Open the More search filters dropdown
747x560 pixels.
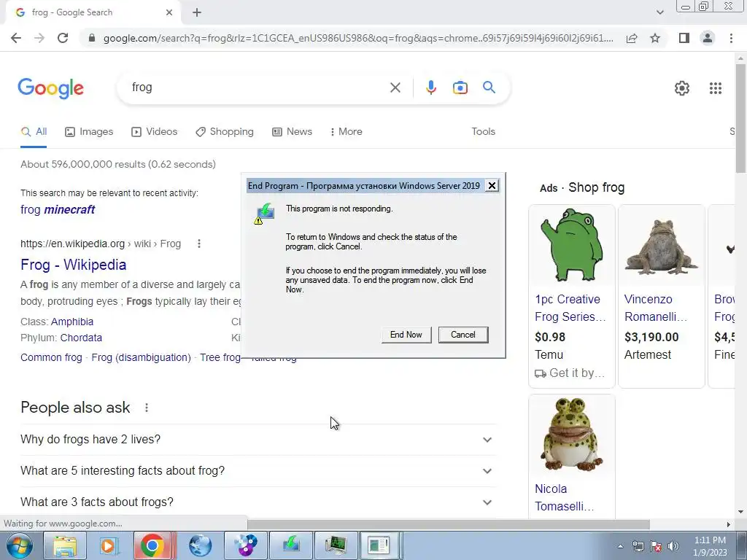tap(347, 132)
